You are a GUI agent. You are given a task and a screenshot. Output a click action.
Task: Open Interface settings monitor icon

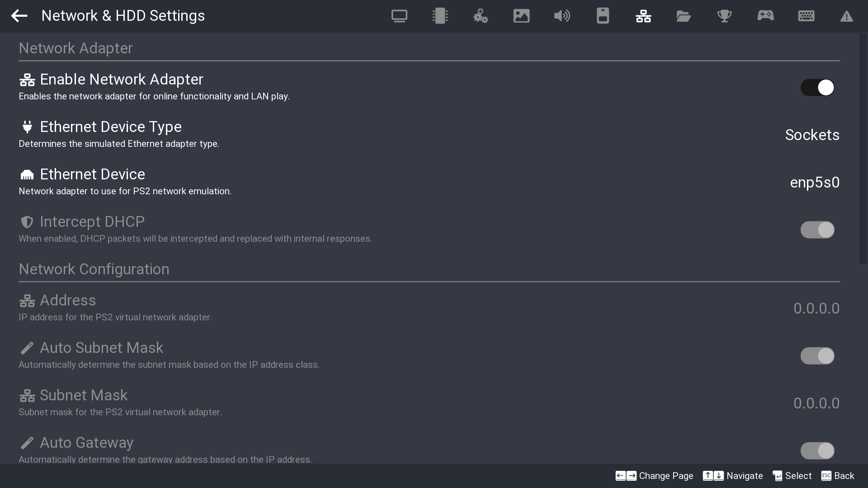pyautogui.click(x=399, y=16)
